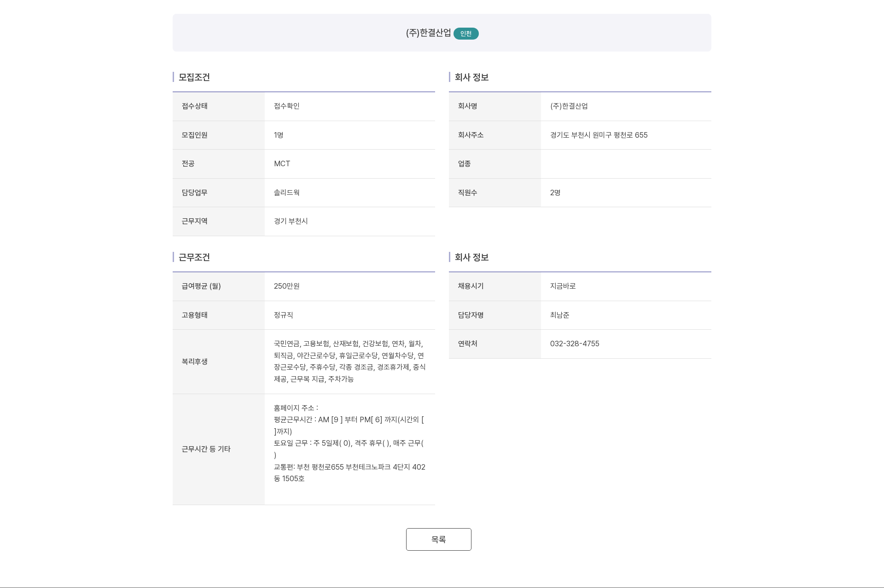
Task: Select the contact name 최남준
Action: (560, 315)
